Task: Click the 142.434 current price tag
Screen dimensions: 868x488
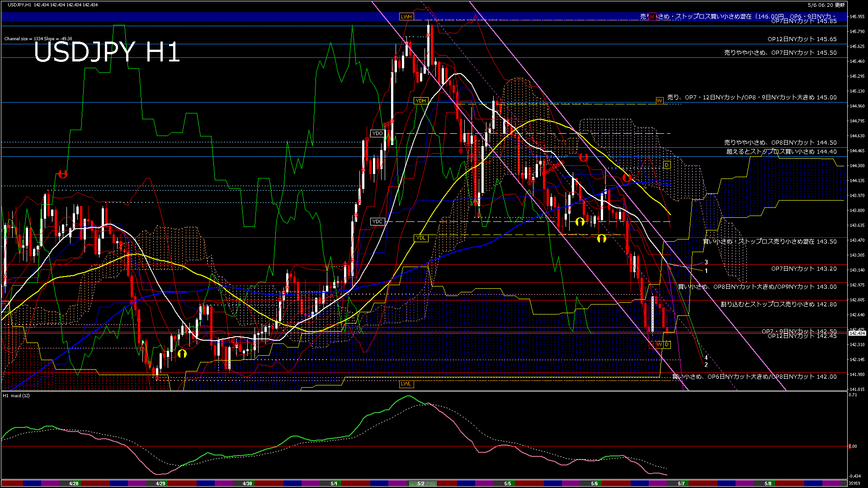Action: 857,333
